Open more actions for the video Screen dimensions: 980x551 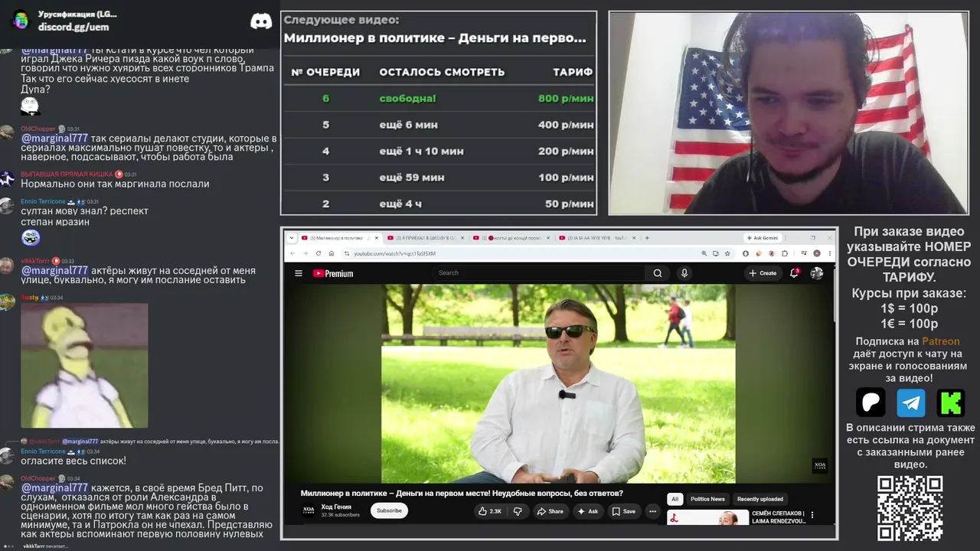tap(652, 511)
